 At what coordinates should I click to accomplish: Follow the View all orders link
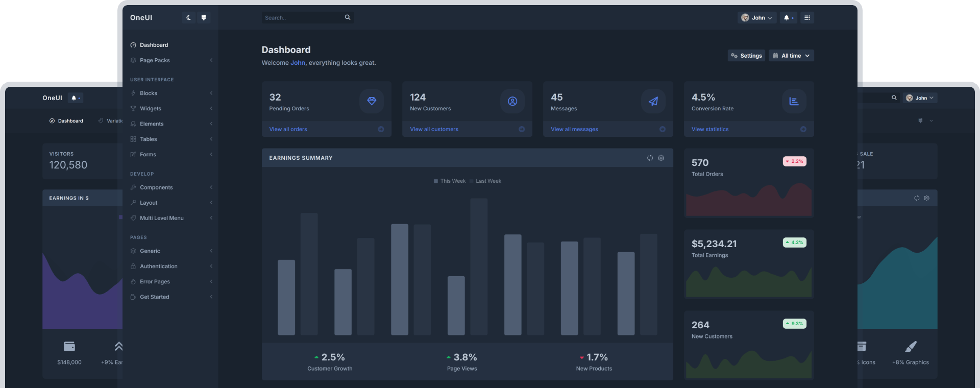(x=288, y=130)
